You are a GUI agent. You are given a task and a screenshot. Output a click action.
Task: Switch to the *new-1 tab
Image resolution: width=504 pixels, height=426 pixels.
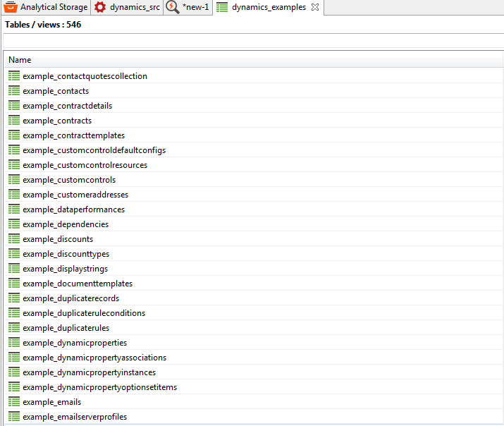[x=195, y=7]
